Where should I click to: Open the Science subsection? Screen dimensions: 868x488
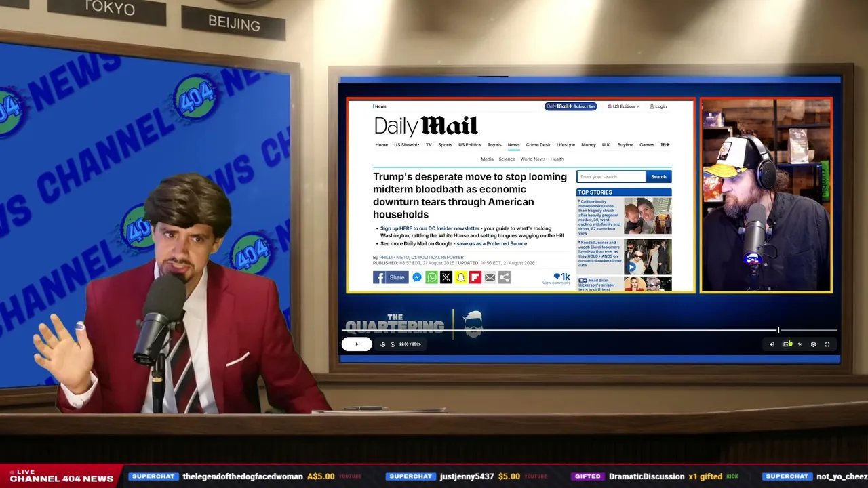pos(507,159)
